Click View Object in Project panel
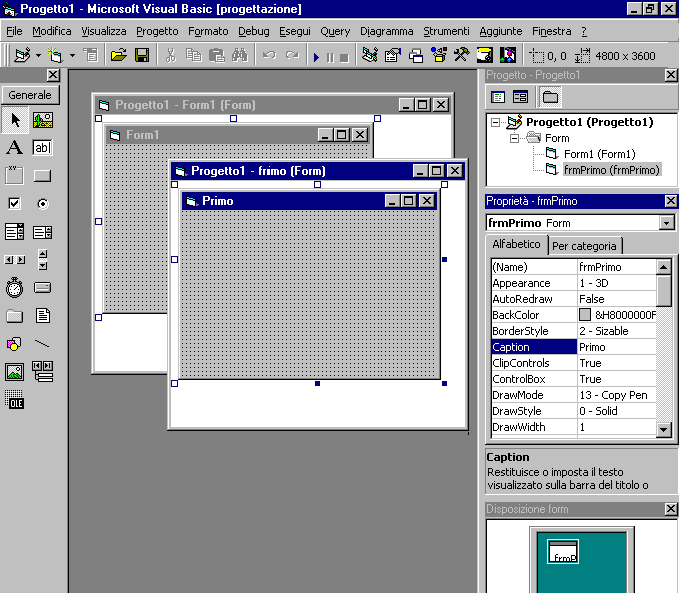 click(520, 97)
